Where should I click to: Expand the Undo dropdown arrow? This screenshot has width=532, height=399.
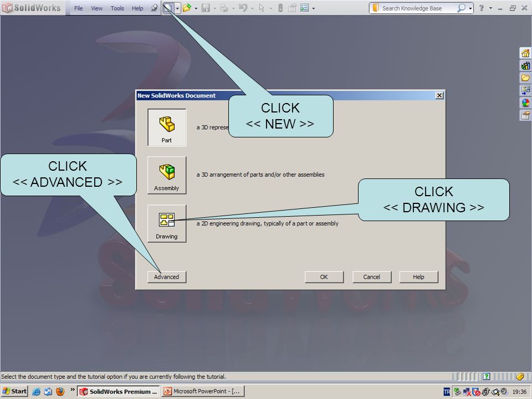[x=252, y=8]
